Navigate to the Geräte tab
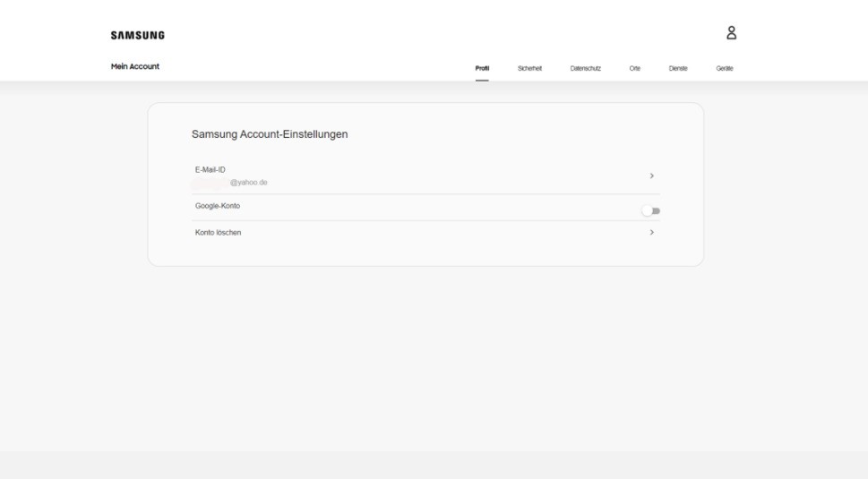 (x=725, y=68)
